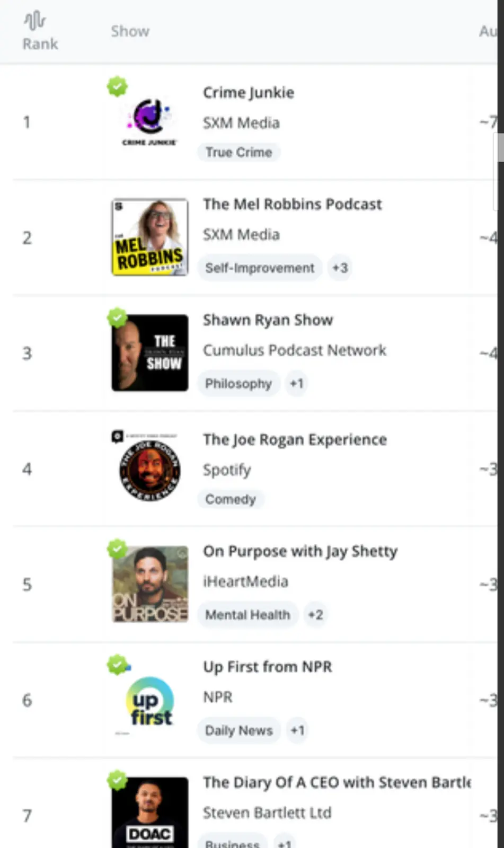
Task: Select the True Crime category tag
Action: (x=238, y=152)
